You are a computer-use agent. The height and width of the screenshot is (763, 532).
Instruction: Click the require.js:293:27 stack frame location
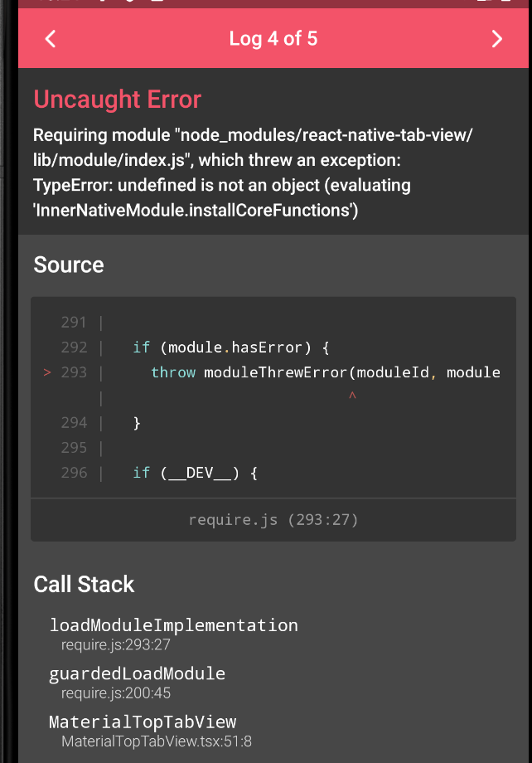click(116, 644)
